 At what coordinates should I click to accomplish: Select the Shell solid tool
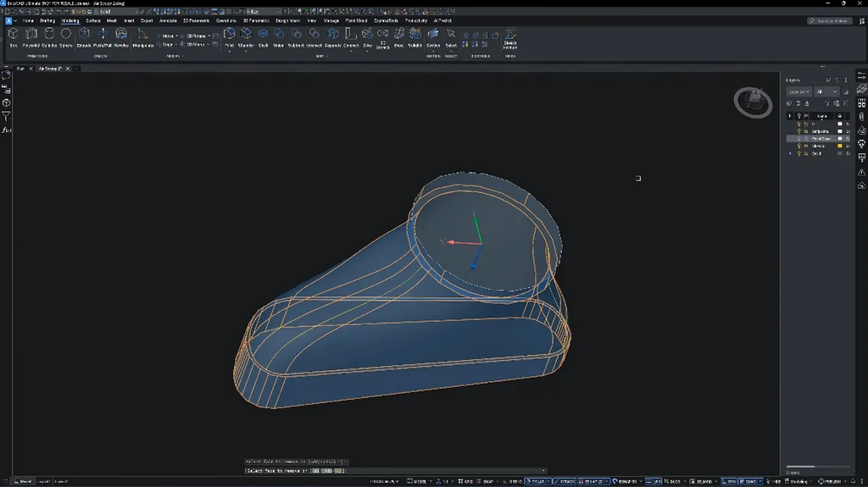pos(263,37)
